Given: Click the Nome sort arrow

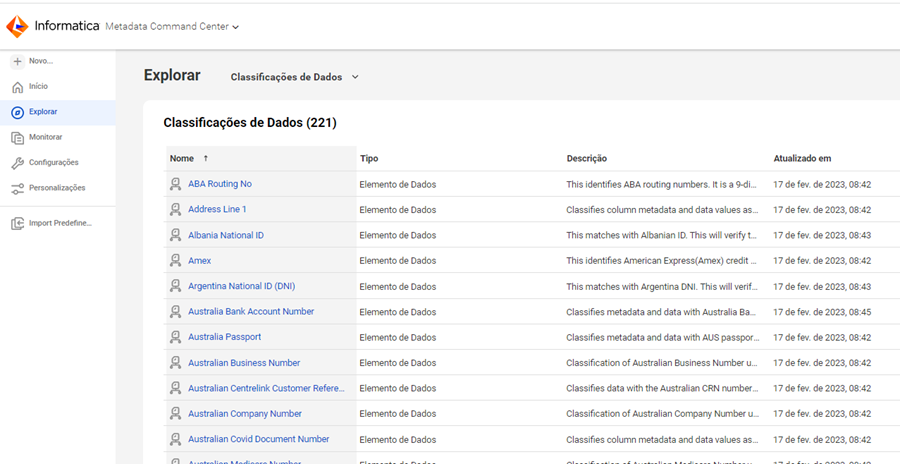Looking at the screenshot, I should (x=206, y=158).
